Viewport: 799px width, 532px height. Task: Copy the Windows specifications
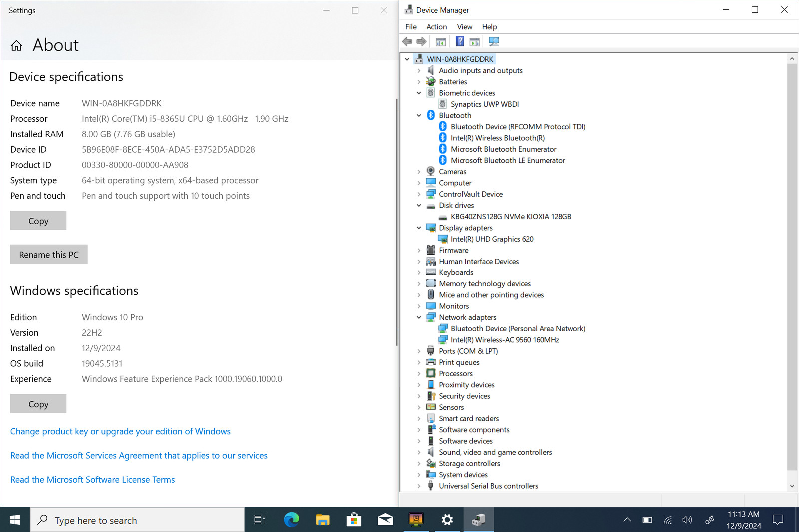pos(38,404)
